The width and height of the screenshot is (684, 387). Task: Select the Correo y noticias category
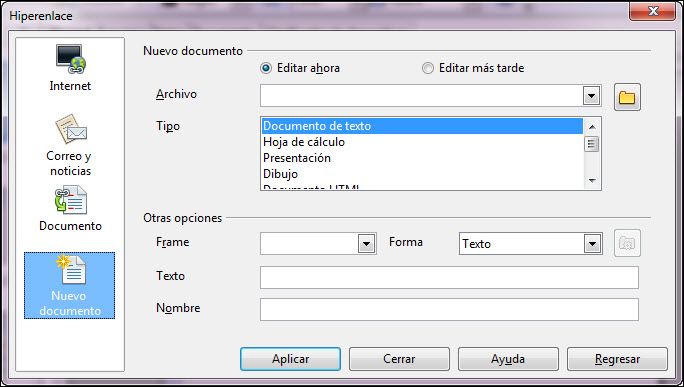click(70, 145)
